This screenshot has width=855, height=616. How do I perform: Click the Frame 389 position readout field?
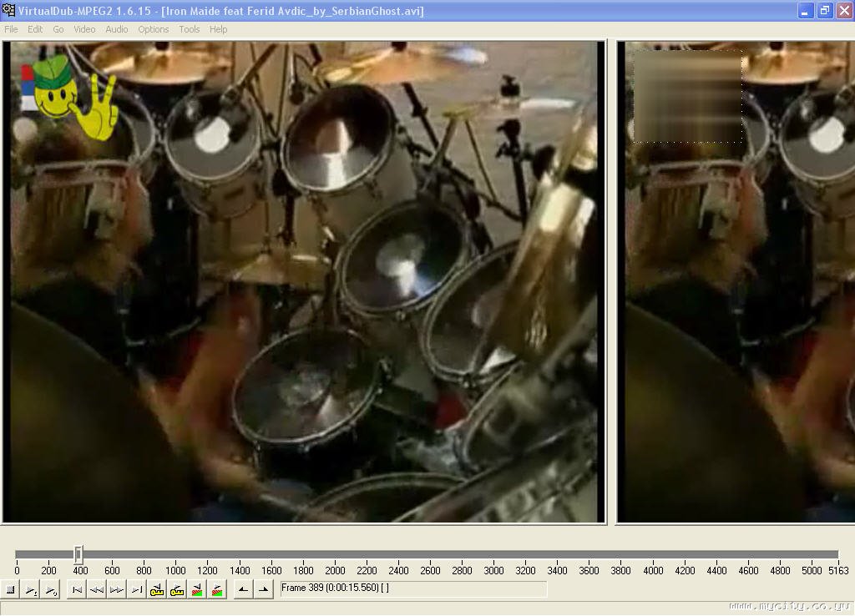click(x=413, y=588)
